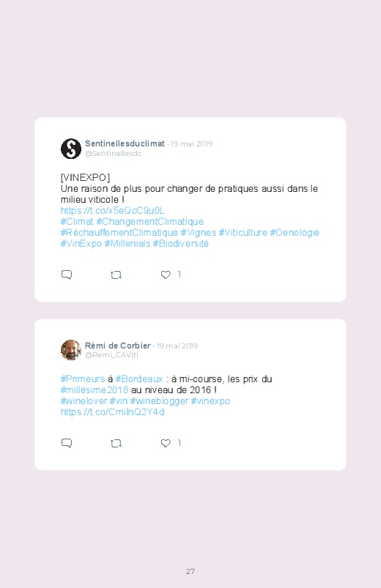Open Rémi de Corbier profile photo

click(71, 350)
